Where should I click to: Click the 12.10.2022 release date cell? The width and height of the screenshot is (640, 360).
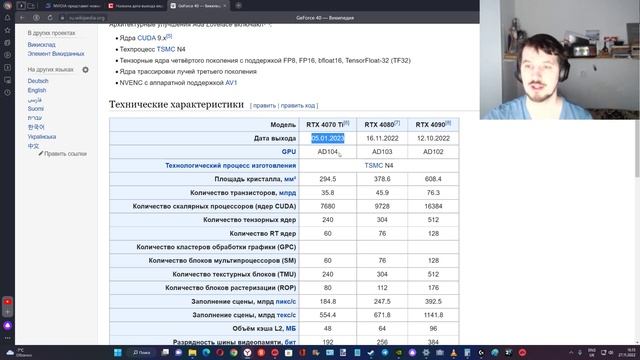coord(433,138)
